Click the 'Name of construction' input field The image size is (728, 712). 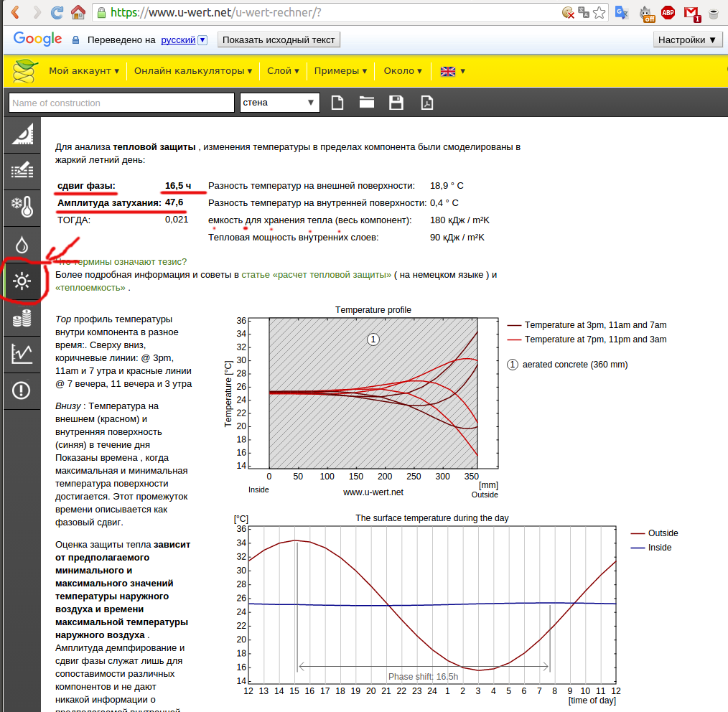click(x=122, y=103)
